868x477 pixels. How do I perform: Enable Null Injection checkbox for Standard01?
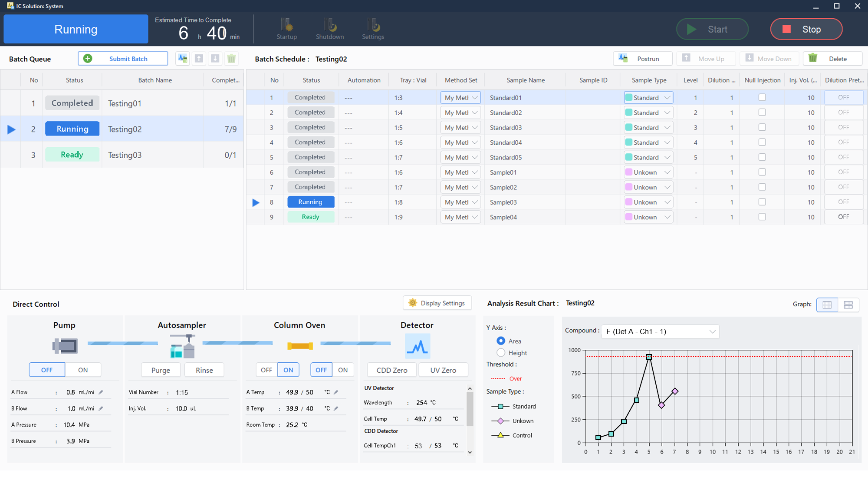coord(762,97)
